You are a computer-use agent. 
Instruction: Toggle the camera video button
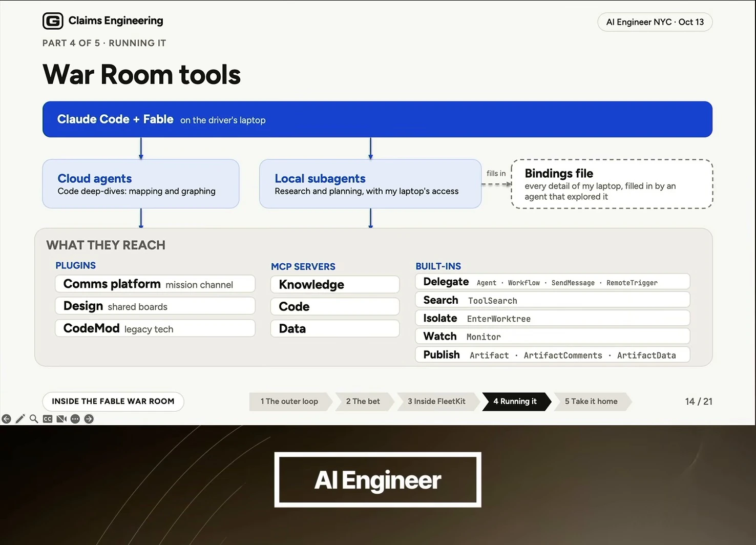pyautogui.click(x=61, y=419)
